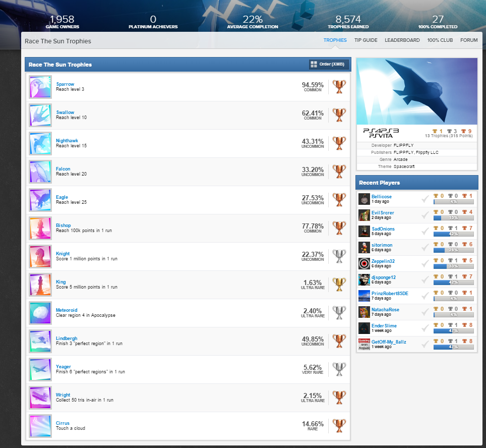The image size is (486, 448).
Task: Toggle the checkmark next to EnderSlime
Action: (x=426, y=328)
